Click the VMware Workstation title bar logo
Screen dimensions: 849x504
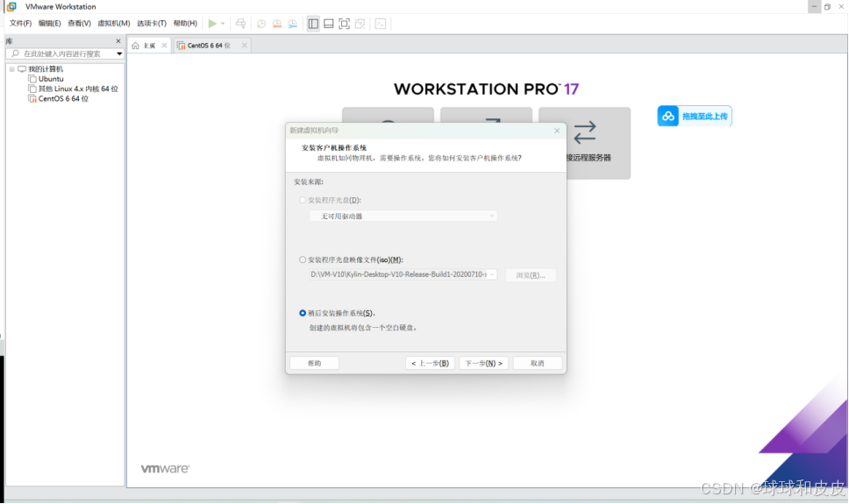click(x=11, y=6)
